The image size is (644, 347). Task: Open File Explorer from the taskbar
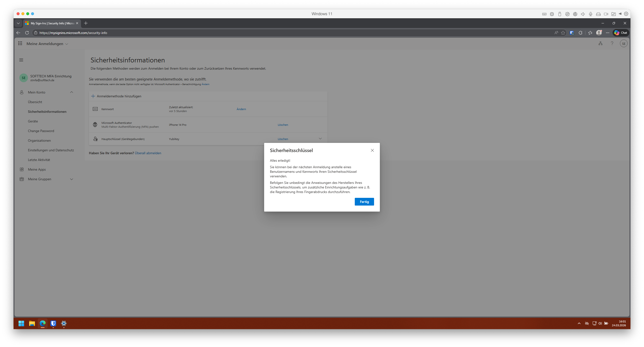(x=32, y=323)
